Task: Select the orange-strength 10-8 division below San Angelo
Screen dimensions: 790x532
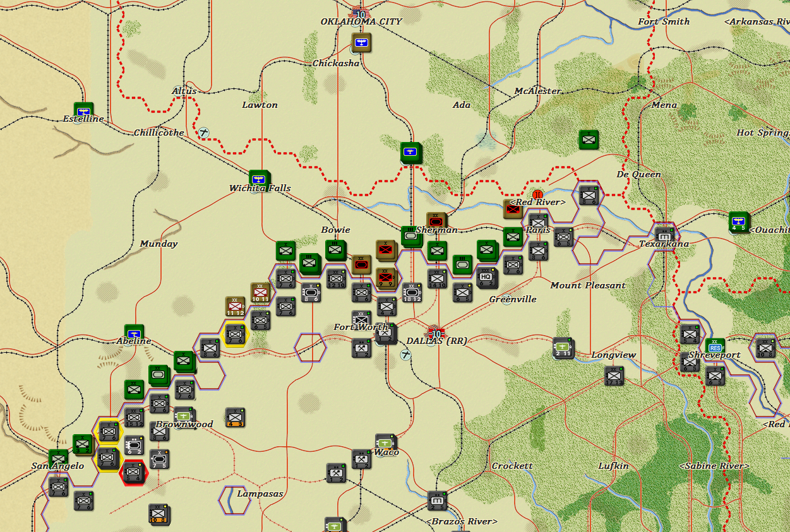Action: click(159, 513)
